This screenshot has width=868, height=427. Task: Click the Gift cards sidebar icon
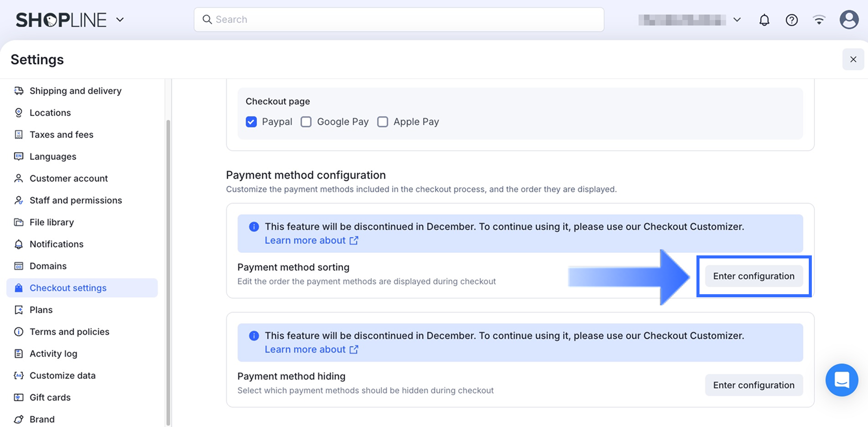(x=19, y=397)
